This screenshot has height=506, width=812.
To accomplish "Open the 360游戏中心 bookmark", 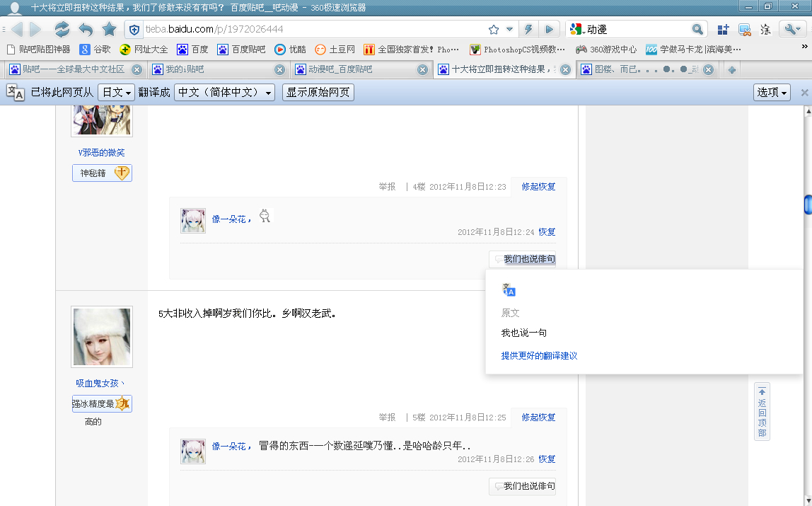I will 606,50.
